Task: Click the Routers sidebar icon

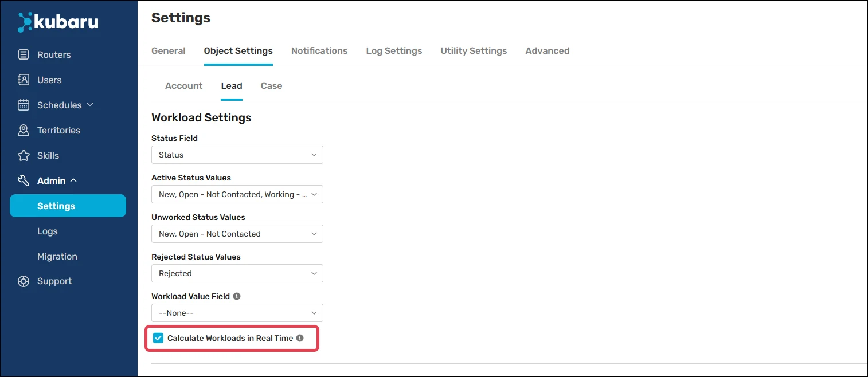Action: [x=24, y=55]
